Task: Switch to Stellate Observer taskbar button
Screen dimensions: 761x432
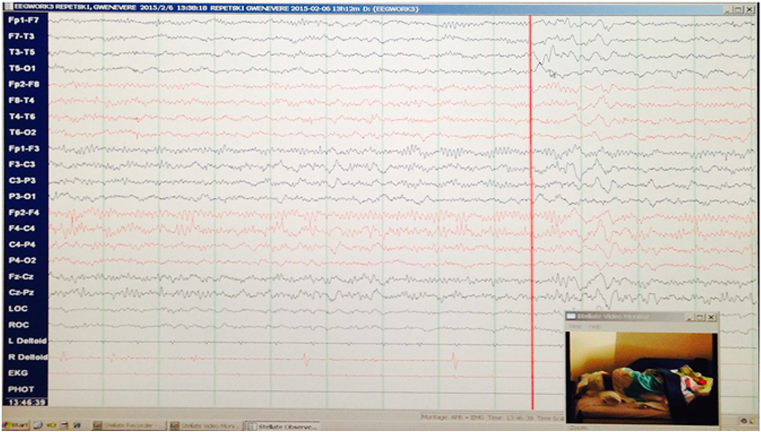Action: pyautogui.click(x=281, y=426)
